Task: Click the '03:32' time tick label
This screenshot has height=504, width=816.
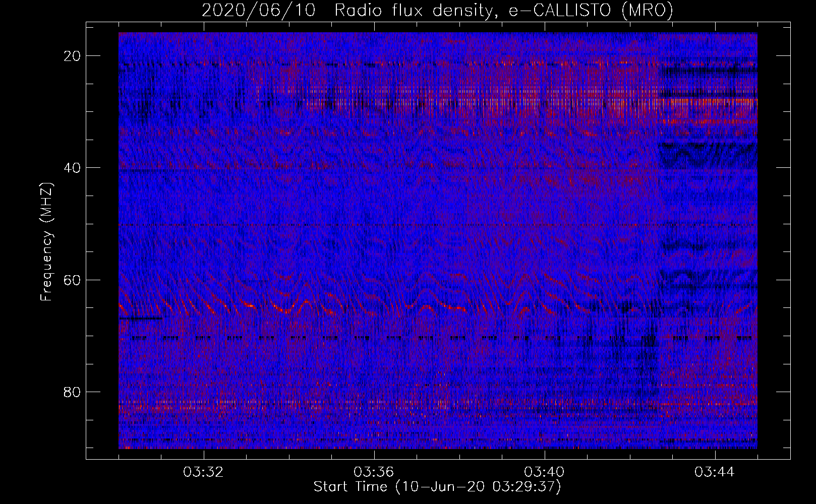Action: [203, 472]
